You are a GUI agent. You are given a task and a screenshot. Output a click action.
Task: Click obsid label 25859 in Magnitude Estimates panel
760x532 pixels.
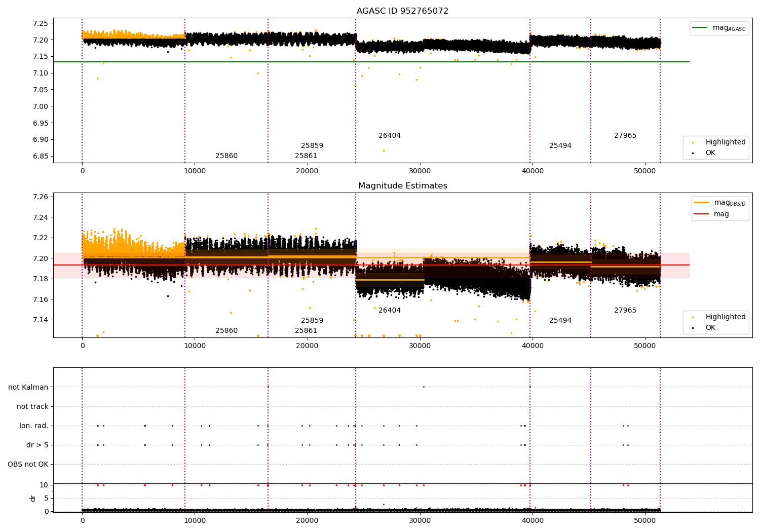click(312, 321)
